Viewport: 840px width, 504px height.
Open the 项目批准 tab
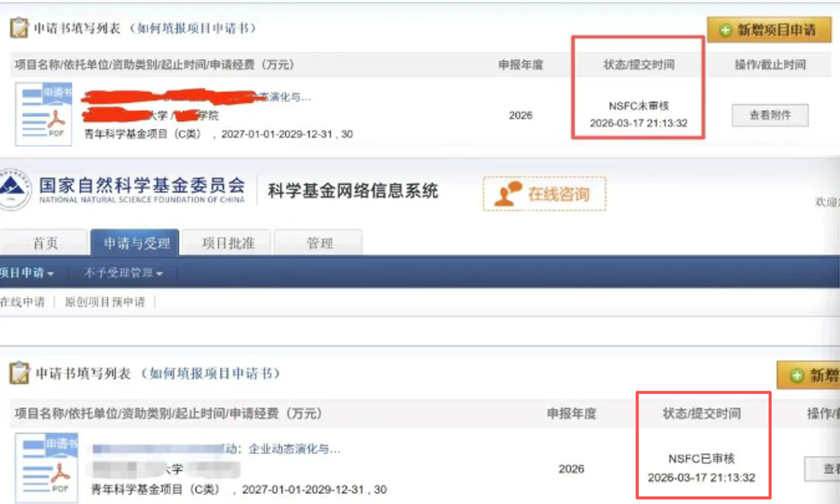(x=228, y=243)
